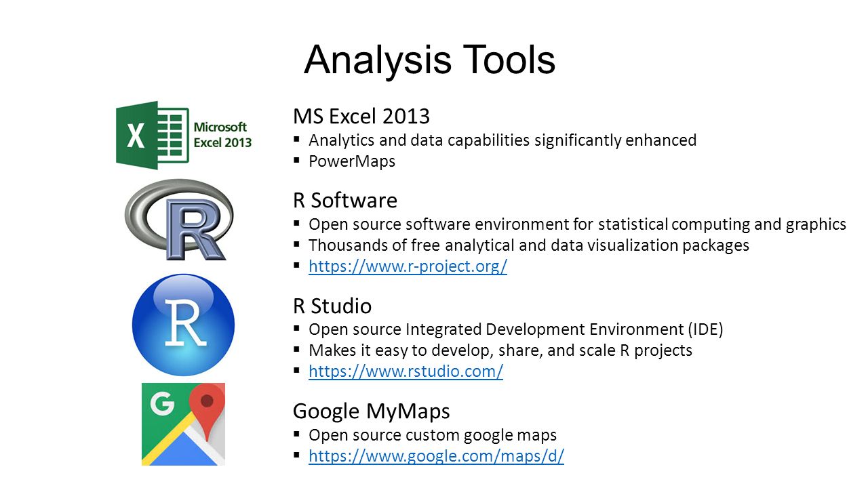Click 'Open source Integrated Development Environment (IDE)' bullet
The height and width of the screenshot is (488, 868).
[516, 329]
